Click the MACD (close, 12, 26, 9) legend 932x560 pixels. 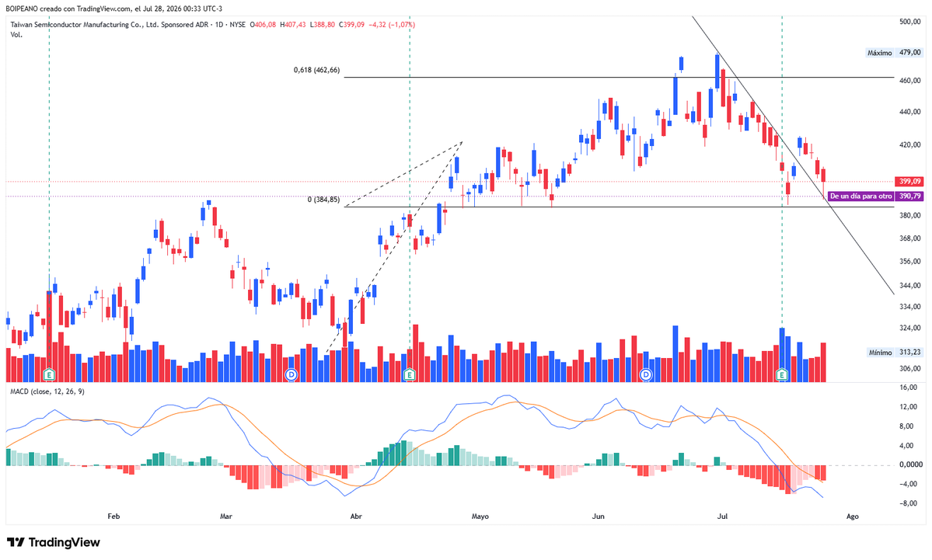click(x=47, y=392)
